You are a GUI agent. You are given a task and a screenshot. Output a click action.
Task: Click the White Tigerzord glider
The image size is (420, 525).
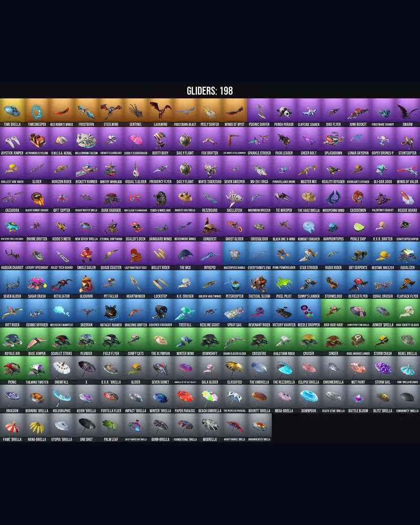click(x=209, y=170)
